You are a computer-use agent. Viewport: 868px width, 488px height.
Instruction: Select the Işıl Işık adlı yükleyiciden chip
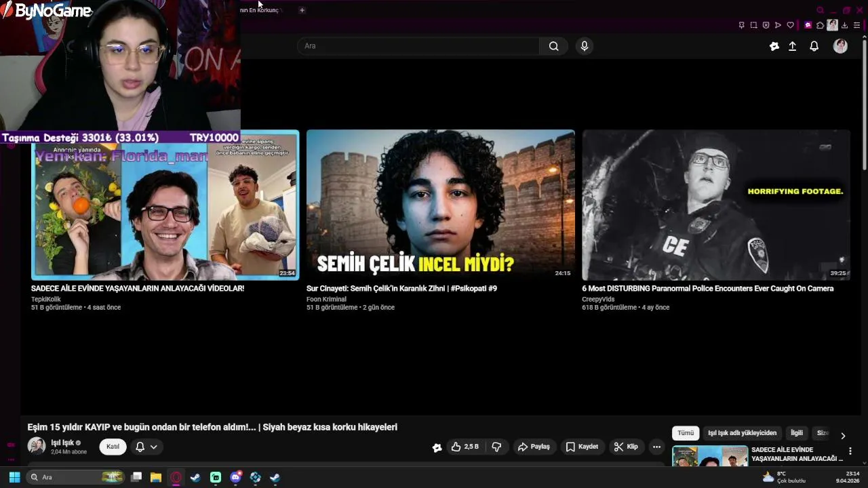click(x=743, y=433)
